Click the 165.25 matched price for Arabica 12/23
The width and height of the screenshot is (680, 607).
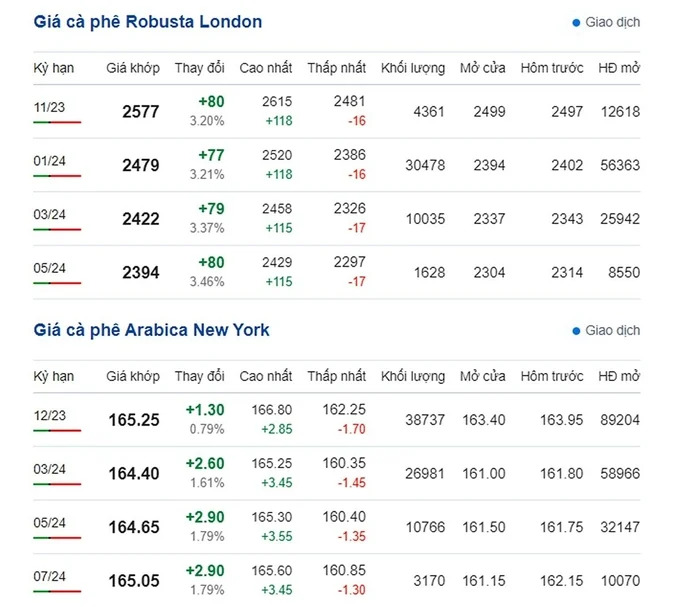click(134, 420)
